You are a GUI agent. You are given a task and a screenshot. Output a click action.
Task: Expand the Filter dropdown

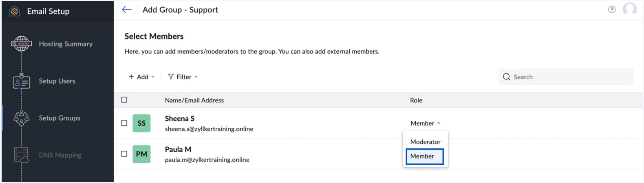tap(183, 77)
